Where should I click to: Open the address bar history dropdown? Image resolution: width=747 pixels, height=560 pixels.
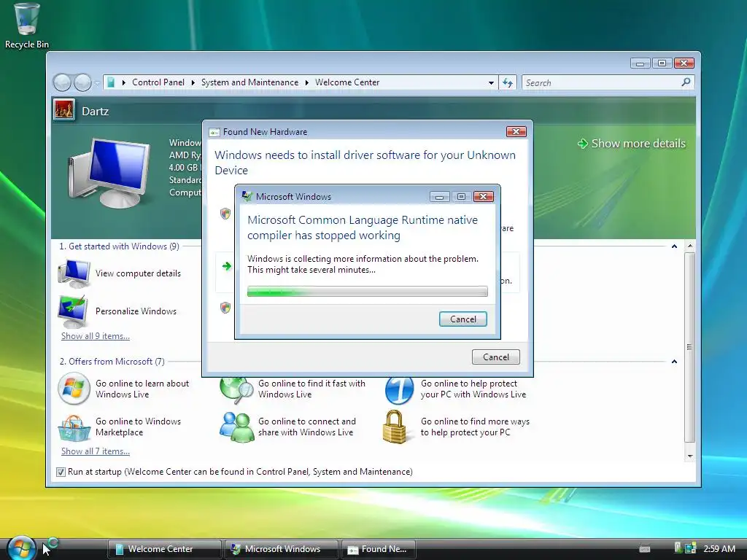[491, 83]
